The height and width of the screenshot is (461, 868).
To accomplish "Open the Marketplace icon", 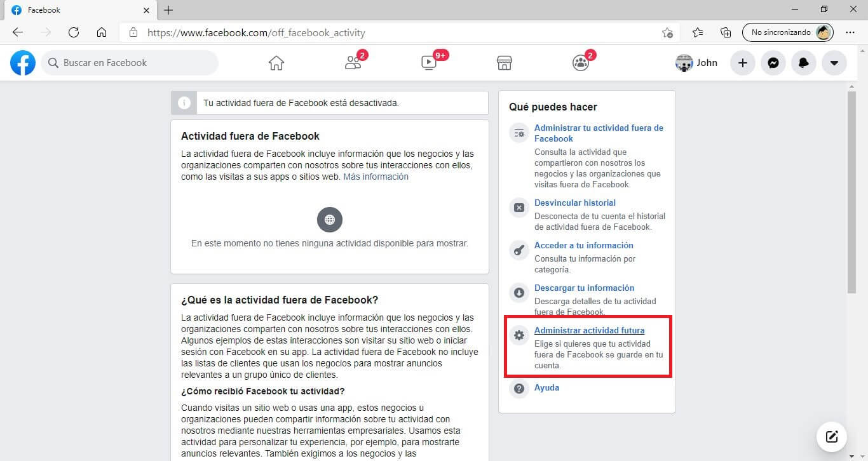I will coord(505,63).
